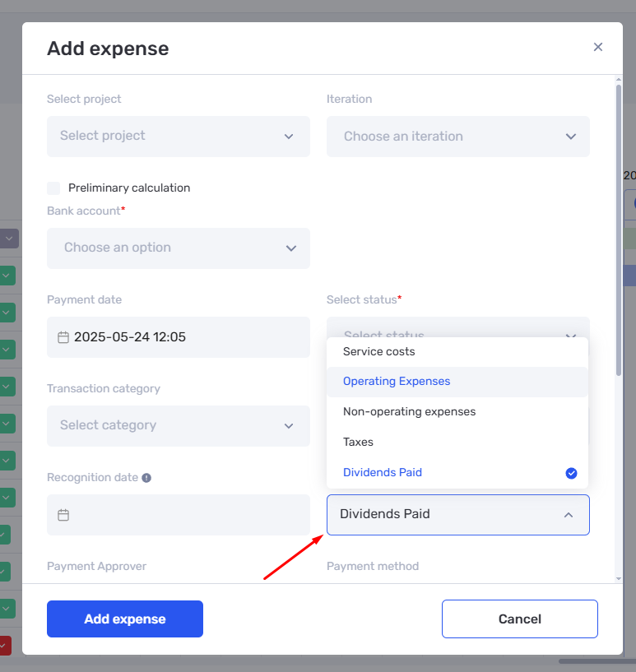
Task: Expand the Select category dropdown
Action: coord(179,426)
